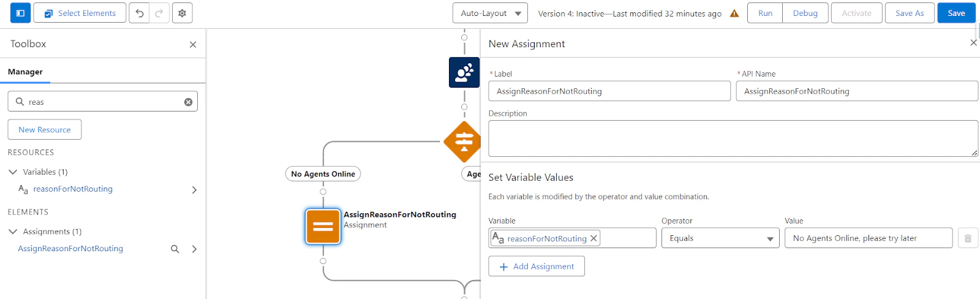Click the Description text area
The image size is (980, 299).
(x=733, y=138)
